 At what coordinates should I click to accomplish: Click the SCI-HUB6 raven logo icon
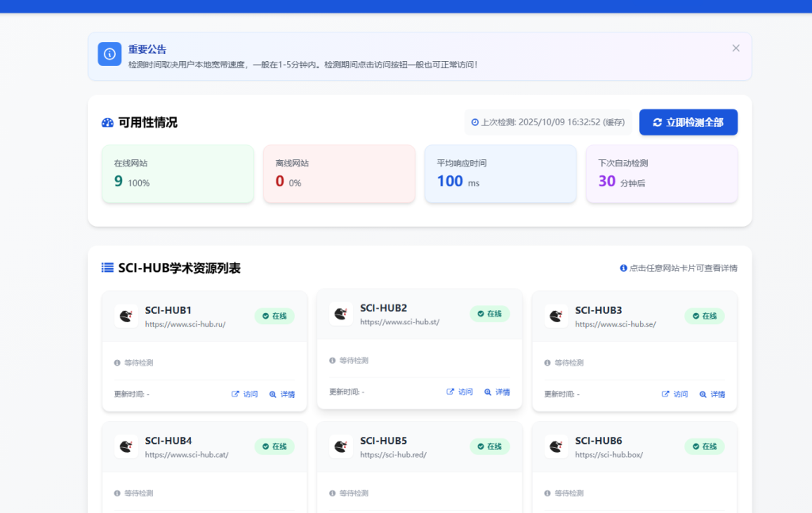pos(556,446)
